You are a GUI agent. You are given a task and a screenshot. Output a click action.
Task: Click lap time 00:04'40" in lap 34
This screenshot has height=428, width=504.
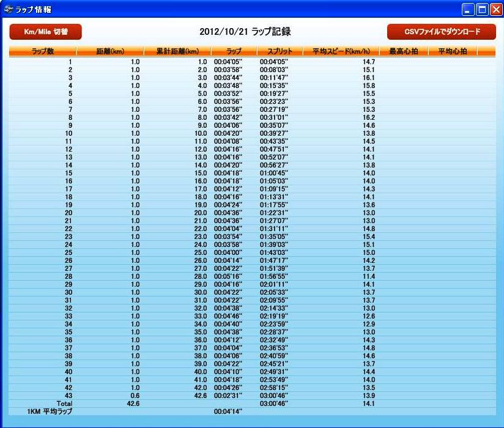coord(228,324)
